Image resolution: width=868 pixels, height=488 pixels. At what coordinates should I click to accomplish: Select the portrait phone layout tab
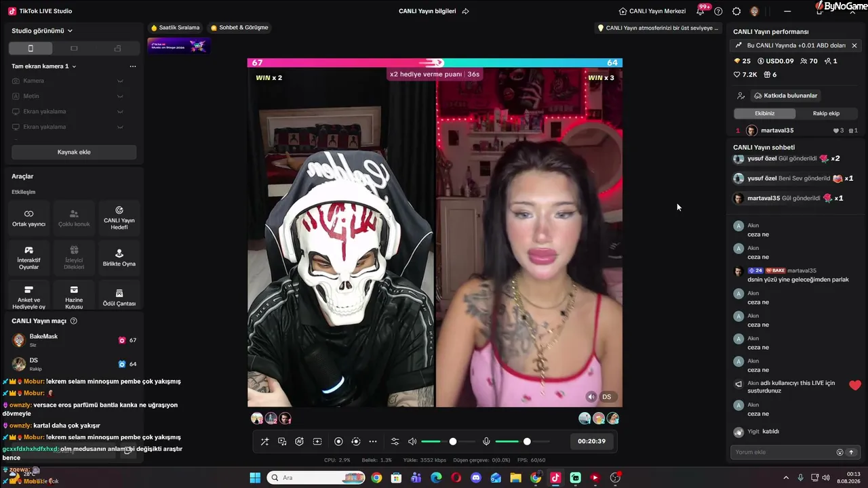(x=31, y=48)
